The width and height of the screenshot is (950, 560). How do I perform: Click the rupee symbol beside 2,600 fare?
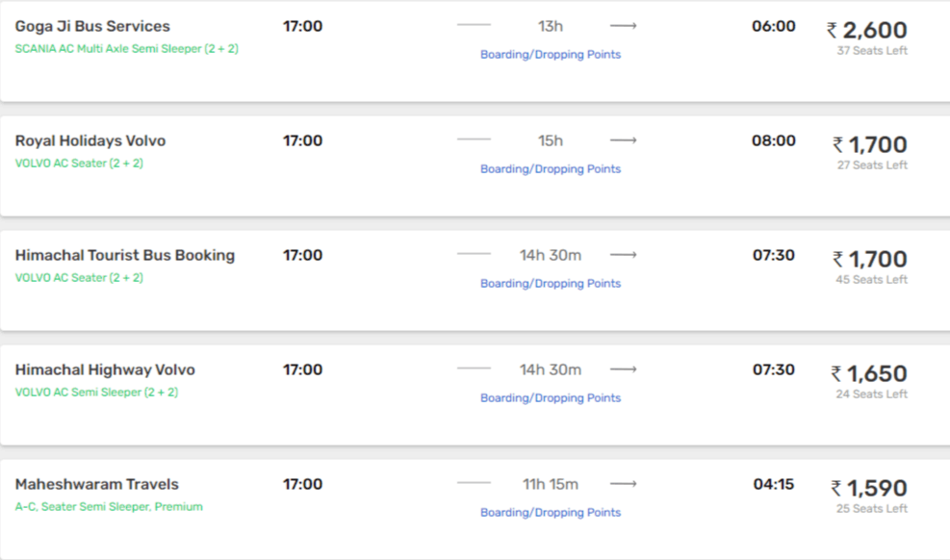pyautogui.click(x=833, y=30)
